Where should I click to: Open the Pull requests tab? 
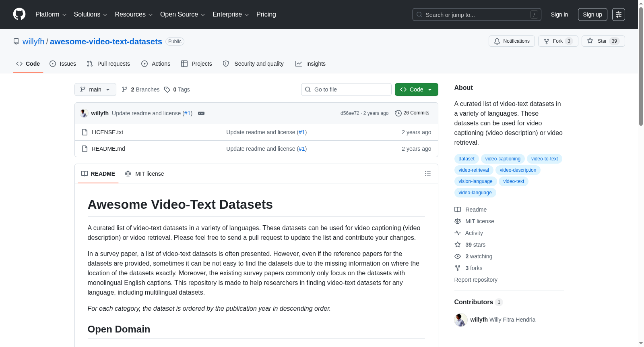tap(108, 64)
